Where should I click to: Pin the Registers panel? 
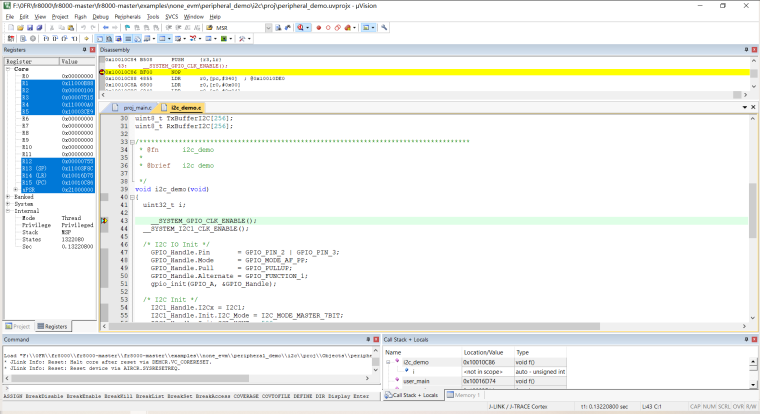coord(83,49)
